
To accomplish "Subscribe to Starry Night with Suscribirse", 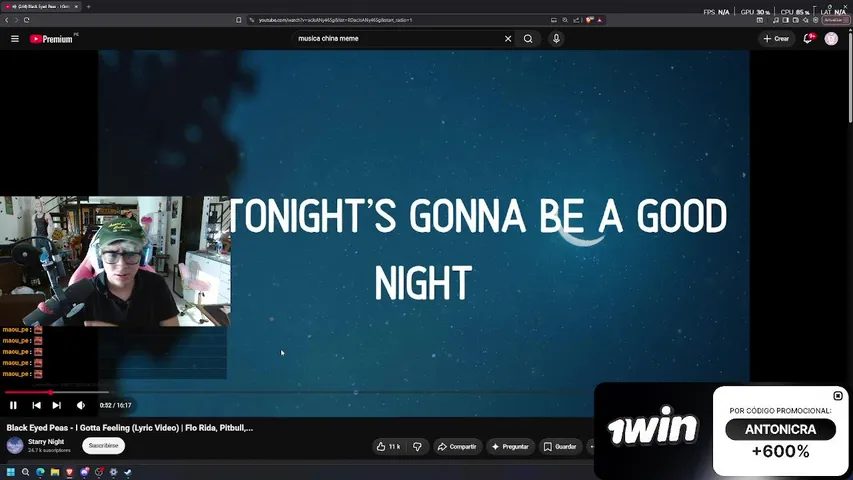I will [103, 446].
